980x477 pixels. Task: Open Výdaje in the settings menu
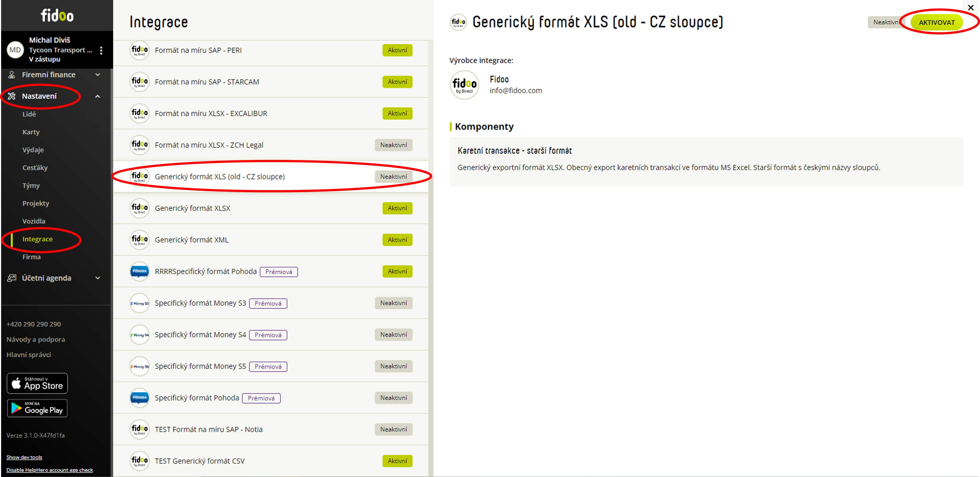coord(33,150)
